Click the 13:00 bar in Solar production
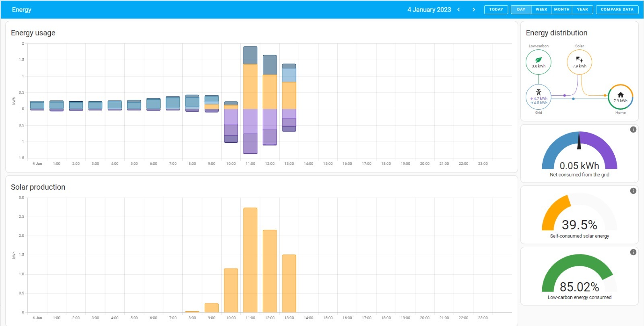The height and width of the screenshot is (326, 644). (289, 283)
